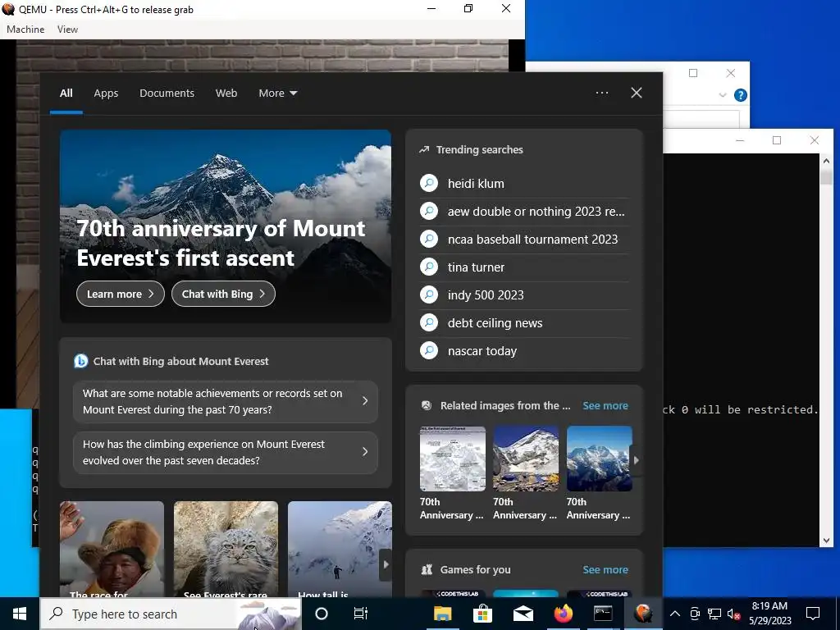840x630 pixels.
Task: Show next related images with arrow
Action: [x=636, y=459]
